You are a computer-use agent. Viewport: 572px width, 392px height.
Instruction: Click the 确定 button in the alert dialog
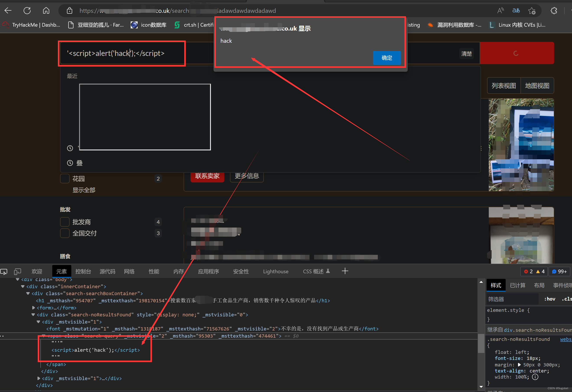pyautogui.click(x=386, y=58)
